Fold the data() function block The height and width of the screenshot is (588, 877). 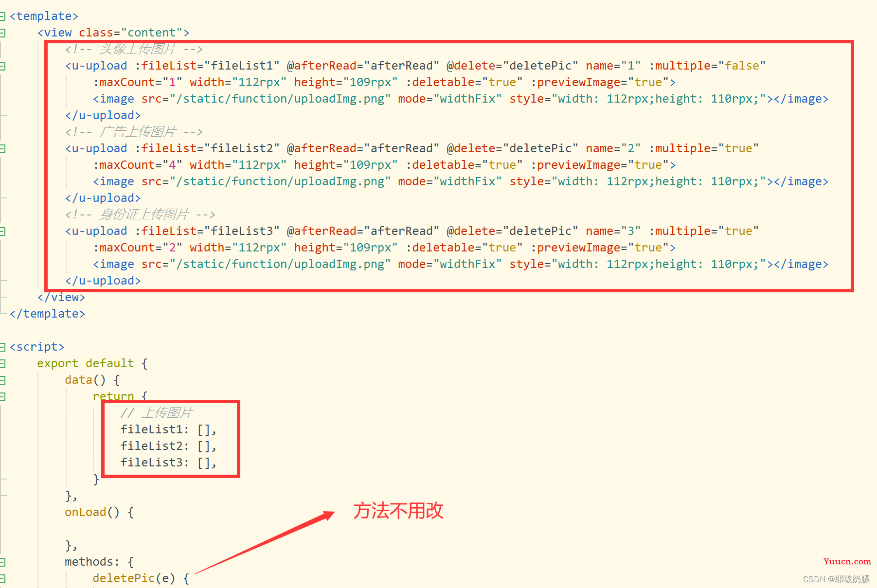pyautogui.click(x=2, y=380)
